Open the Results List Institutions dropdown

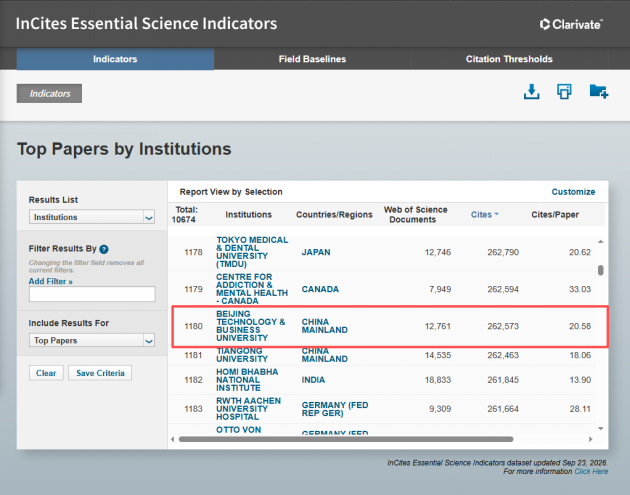coord(92,217)
